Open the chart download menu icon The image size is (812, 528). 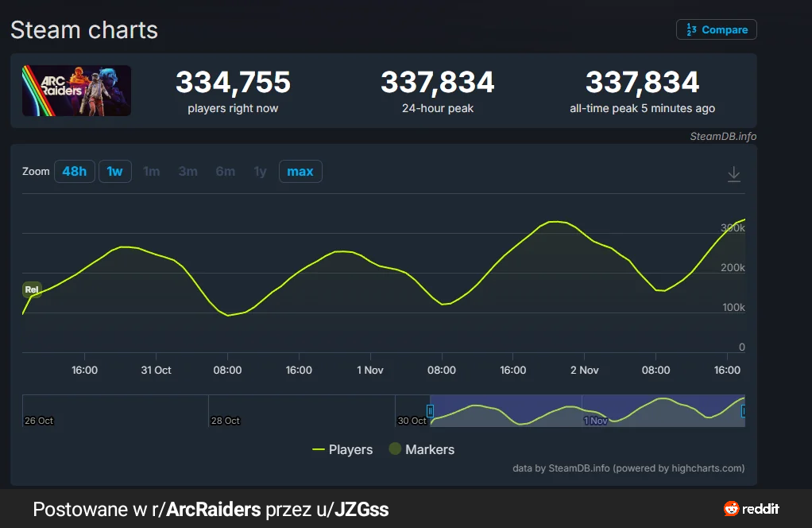point(734,174)
